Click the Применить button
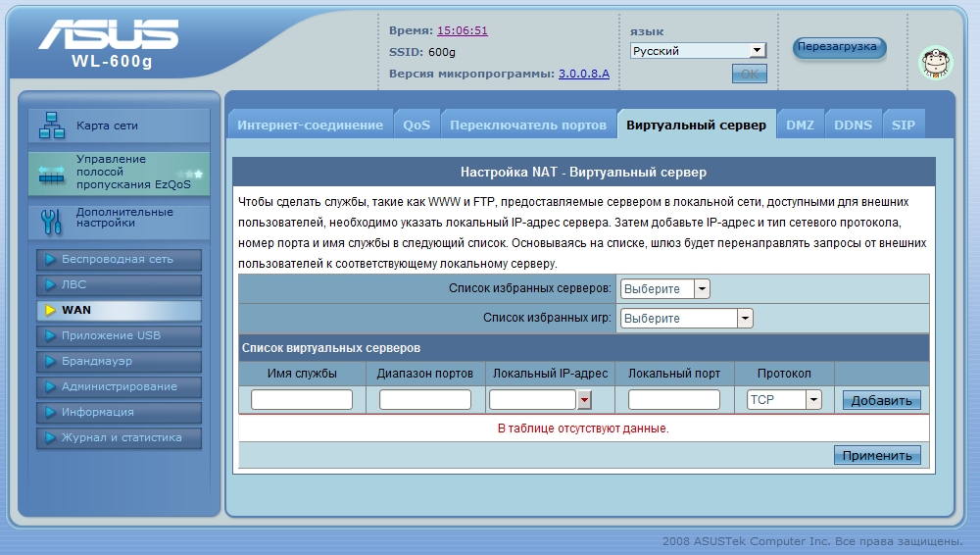 (x=877, y=456)
